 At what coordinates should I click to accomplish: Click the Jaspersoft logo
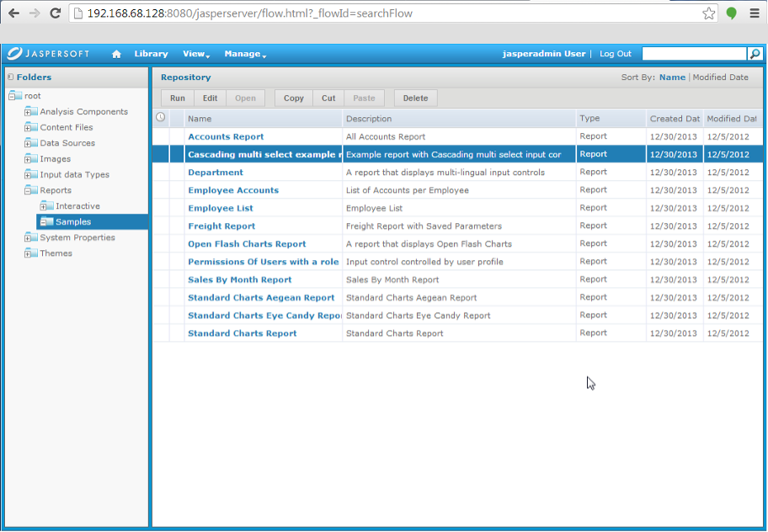(48, 53)
